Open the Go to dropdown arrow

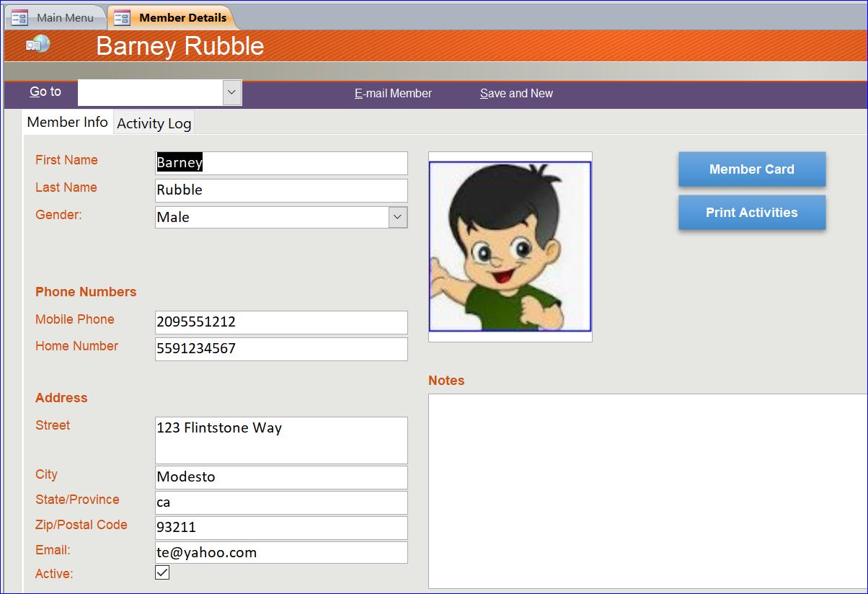click(x=231, y=92)
